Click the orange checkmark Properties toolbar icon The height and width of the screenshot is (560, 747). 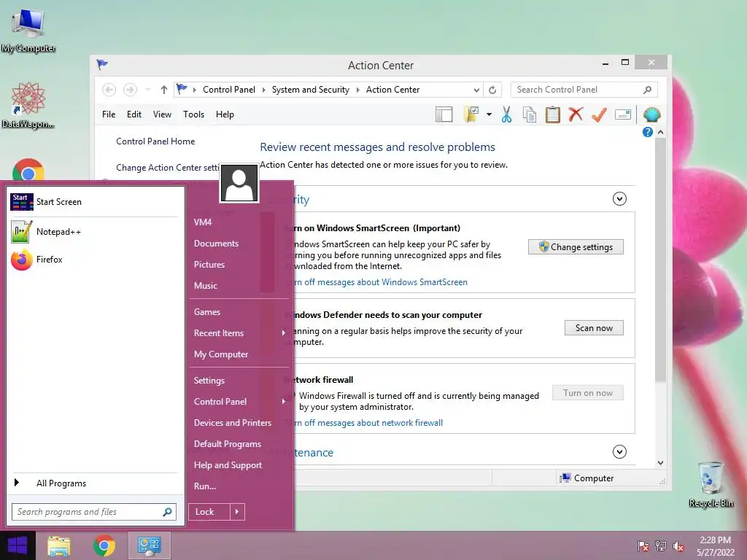click(599, 114)
